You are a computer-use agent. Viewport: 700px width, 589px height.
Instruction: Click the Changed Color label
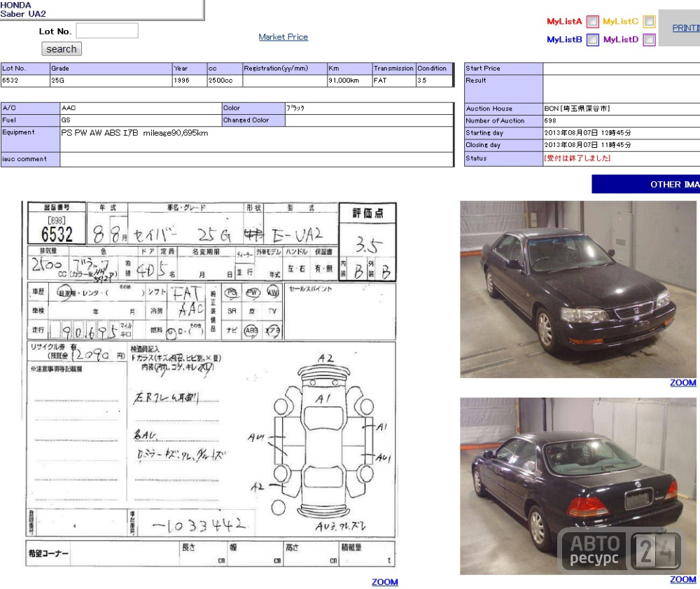(246, 120)
